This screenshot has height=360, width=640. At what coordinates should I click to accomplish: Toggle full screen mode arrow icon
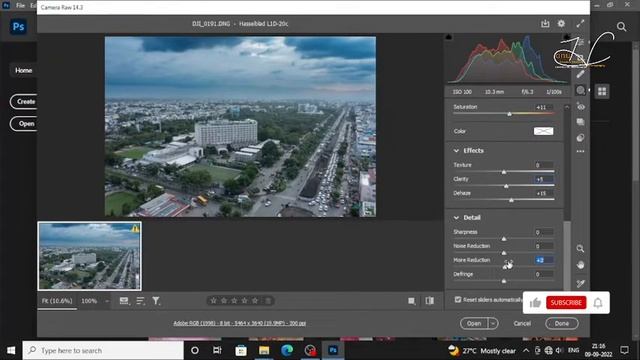tap(580, 24)
